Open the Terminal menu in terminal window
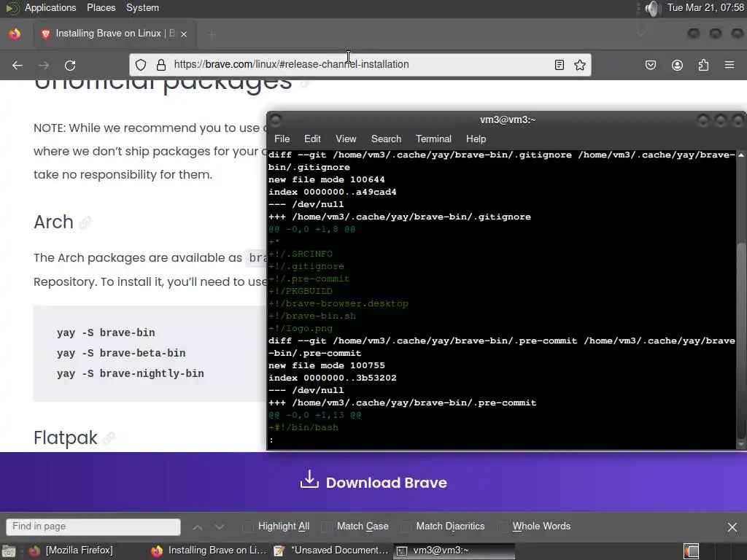Viewport: 747px width, 560px height. (433, 139)
